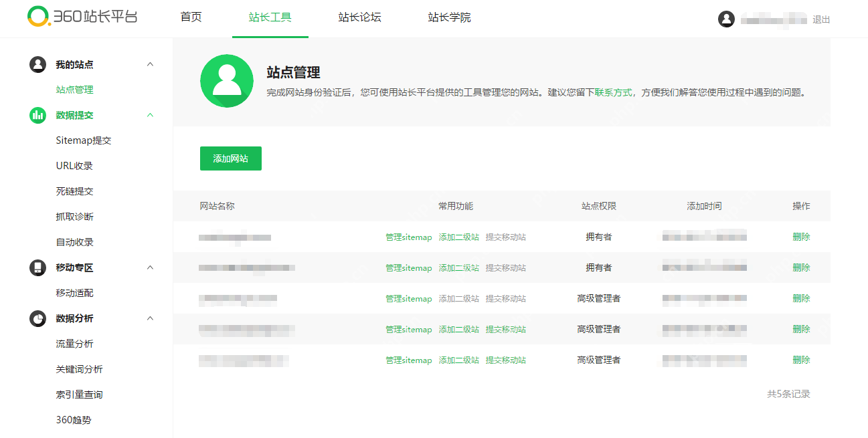Collapse the 我的站点 section chevron
Screen dimensions: 868x438
point(150,64)
